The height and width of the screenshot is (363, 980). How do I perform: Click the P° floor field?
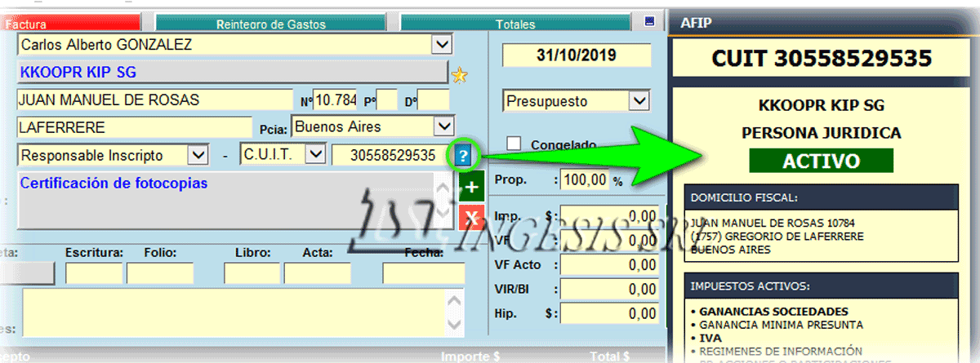pos(387,100)
